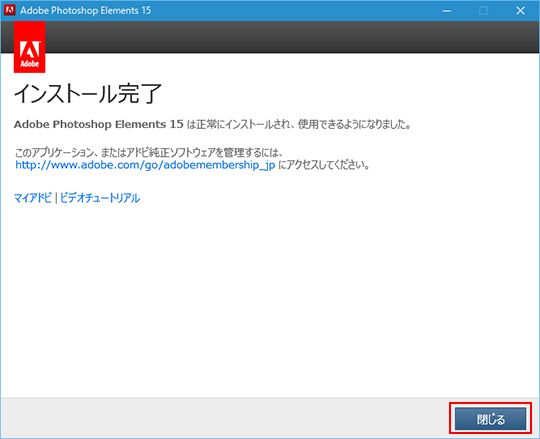Click the red Adobe logo badge
The height and width of the screenshot is (439, 540).
30,47
